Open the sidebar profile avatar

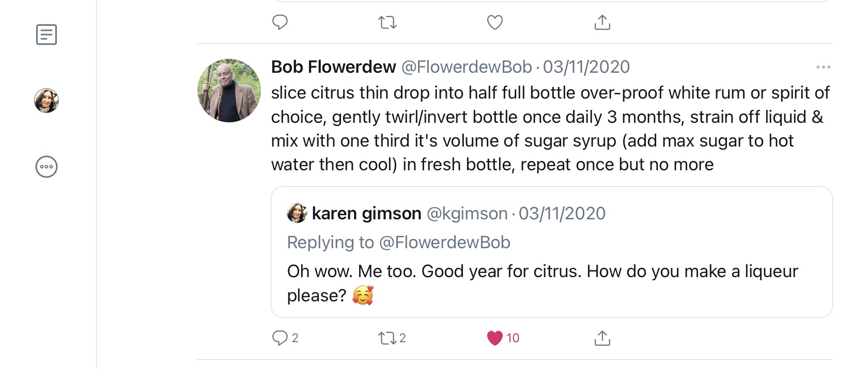tap(47, 101)
